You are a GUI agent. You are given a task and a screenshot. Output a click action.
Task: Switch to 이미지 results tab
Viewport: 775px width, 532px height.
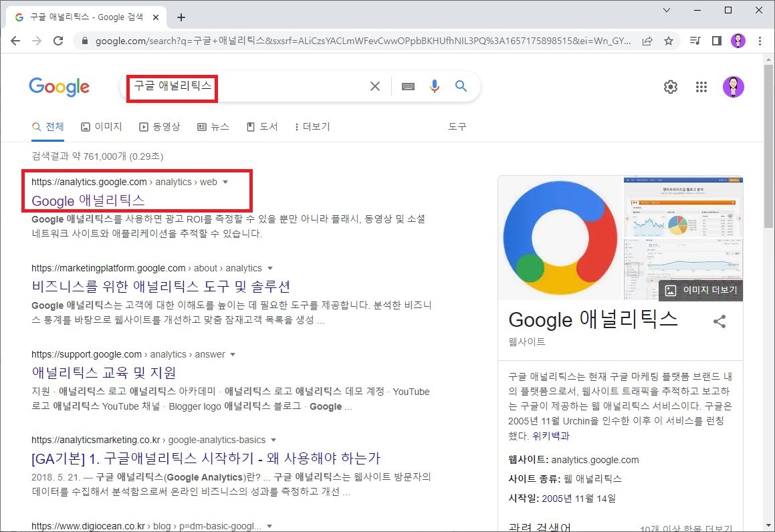coord(102,127)
